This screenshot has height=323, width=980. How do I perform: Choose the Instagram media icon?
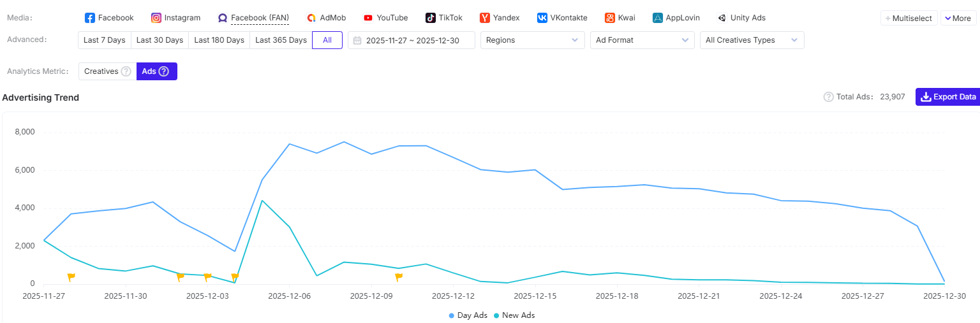(x=156, y=18)
